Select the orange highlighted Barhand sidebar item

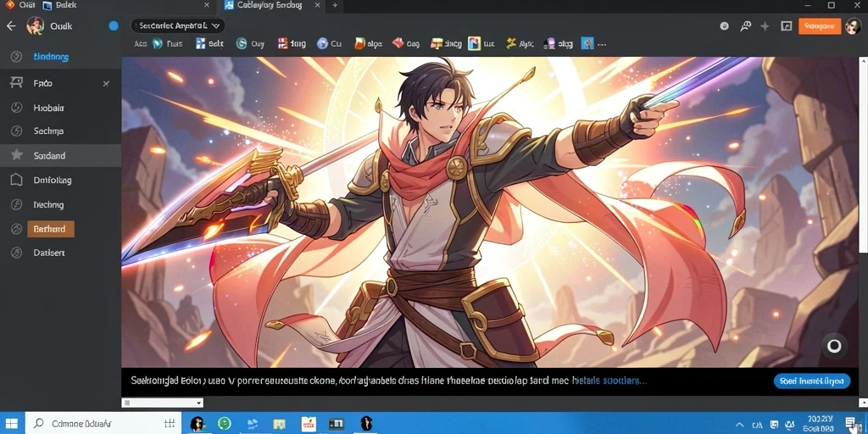[x=50, y=229]
